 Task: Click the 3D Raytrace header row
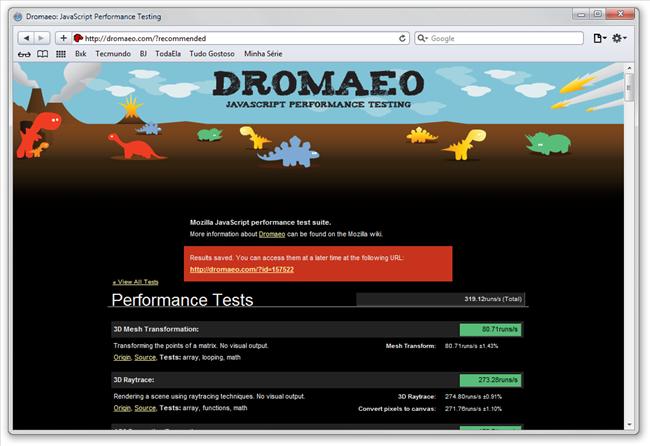[317, 380]
